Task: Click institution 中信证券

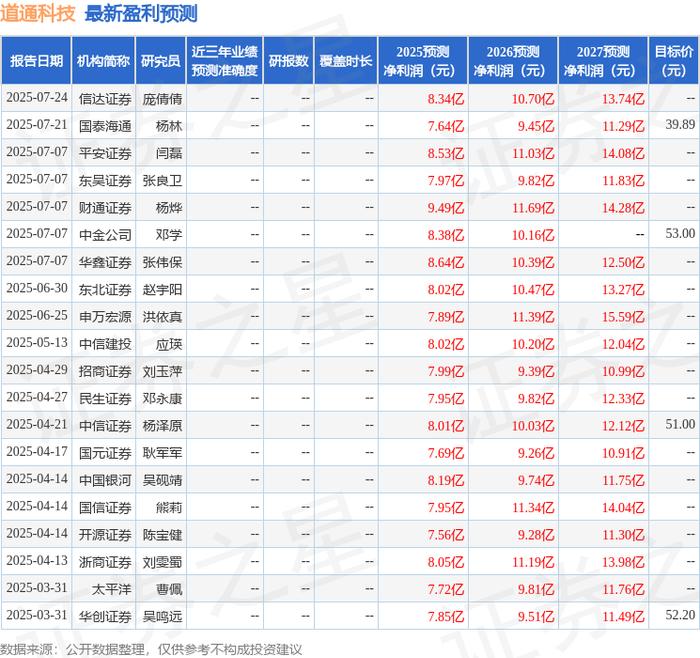Action: tap(105, 426)
